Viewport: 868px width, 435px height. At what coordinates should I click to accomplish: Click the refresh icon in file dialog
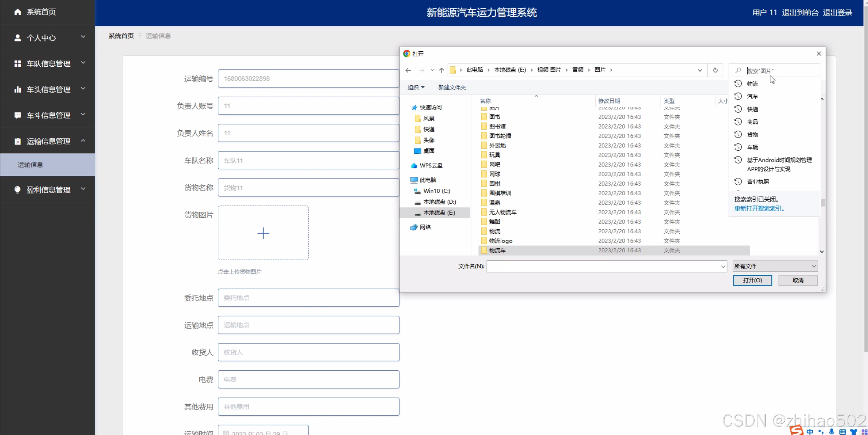[715, 70]
